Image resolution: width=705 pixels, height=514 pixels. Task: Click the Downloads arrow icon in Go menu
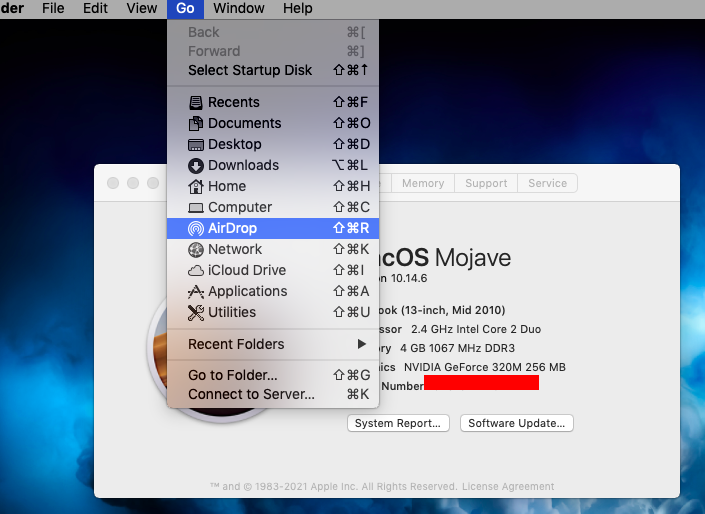(x=196, y=165)
